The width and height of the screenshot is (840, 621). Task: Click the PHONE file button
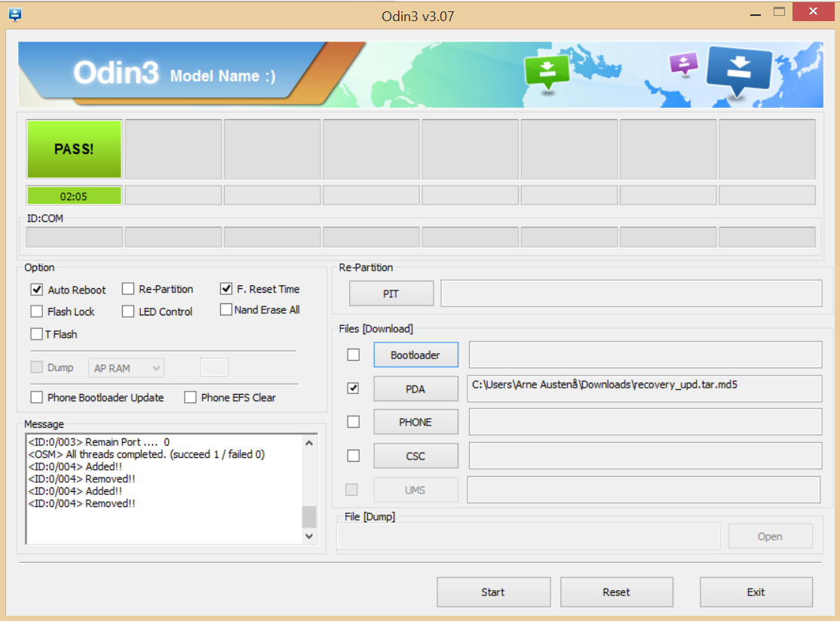(x=415, y=422)
